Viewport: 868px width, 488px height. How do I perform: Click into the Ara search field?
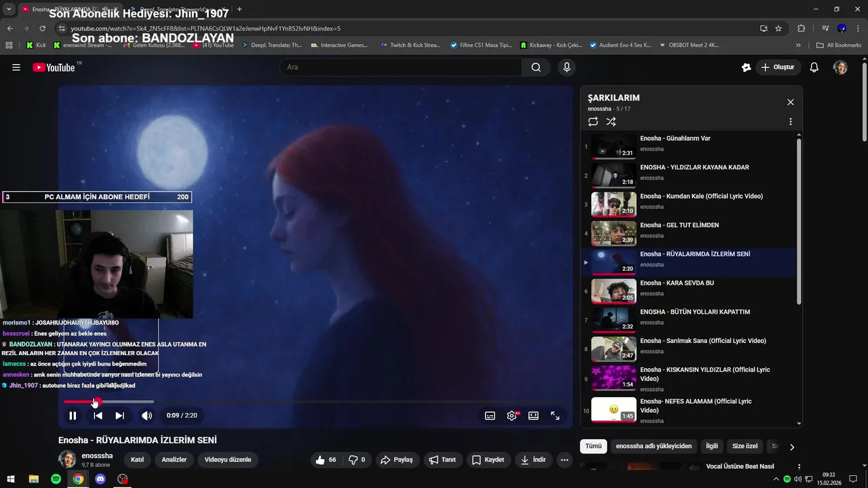[x=400, y=67]
